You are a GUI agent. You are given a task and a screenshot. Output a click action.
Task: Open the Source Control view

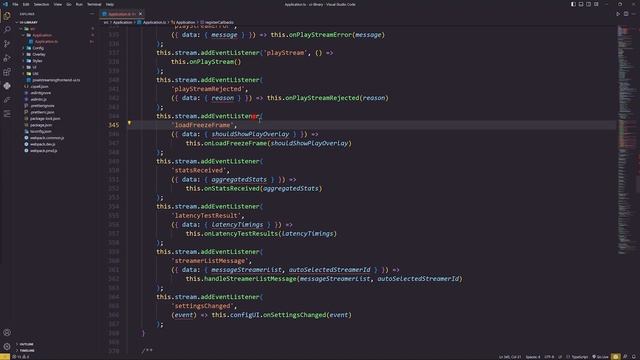[7, 44]
